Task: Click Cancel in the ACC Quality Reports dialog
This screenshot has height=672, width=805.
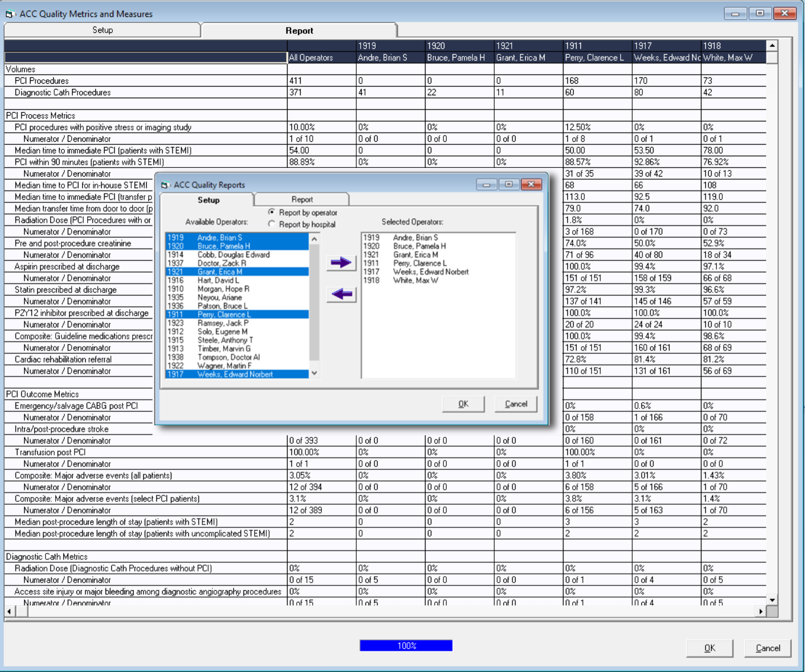Action: coord(516,404)
